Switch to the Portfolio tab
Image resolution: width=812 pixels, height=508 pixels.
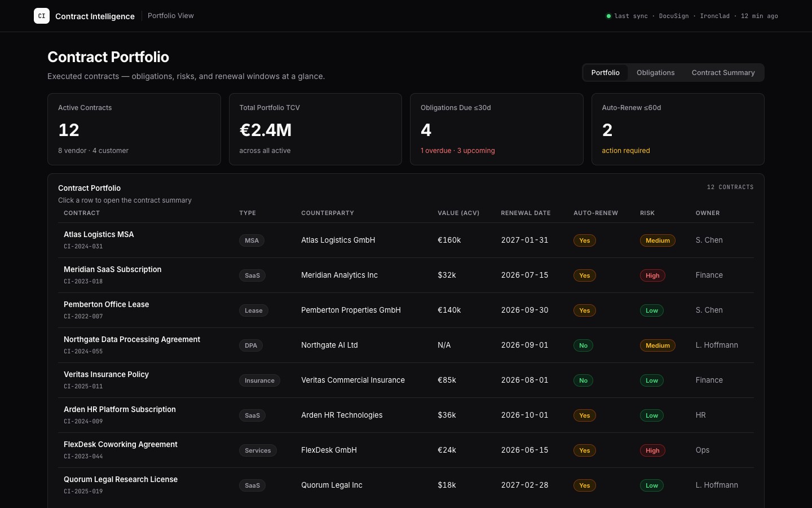tap(605, 73)
